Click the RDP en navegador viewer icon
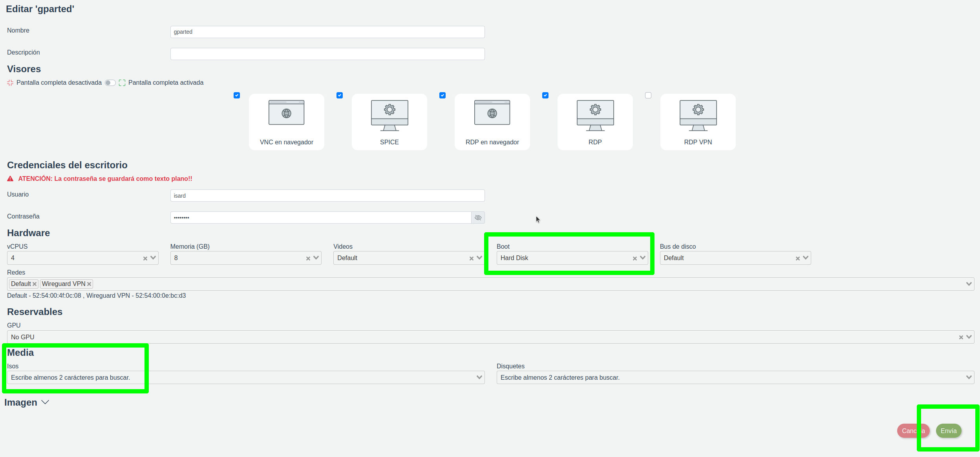The width and height of the screenshot is (980, 457). (492, 113)
